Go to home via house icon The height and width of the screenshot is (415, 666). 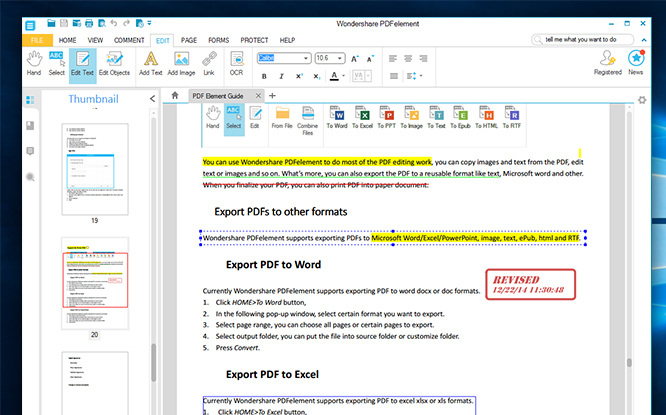coord(175,96)
